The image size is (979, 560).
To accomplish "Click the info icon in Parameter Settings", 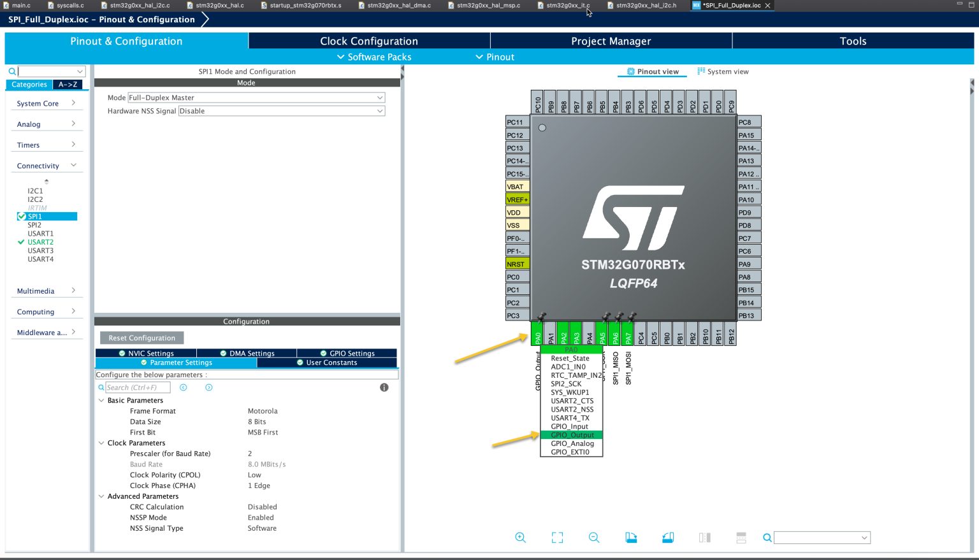I will pos(384,387).
